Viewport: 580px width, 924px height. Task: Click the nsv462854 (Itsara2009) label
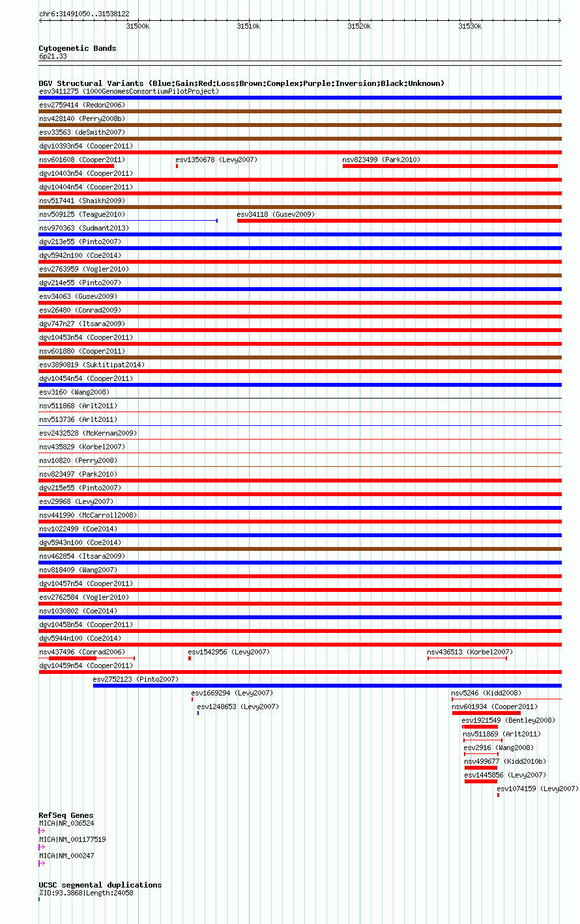point(82,556)
